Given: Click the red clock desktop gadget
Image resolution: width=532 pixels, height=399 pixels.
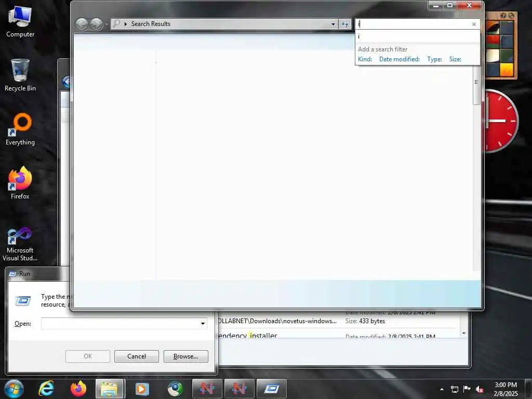Looking at the screenshot, I should coord(501,121).
